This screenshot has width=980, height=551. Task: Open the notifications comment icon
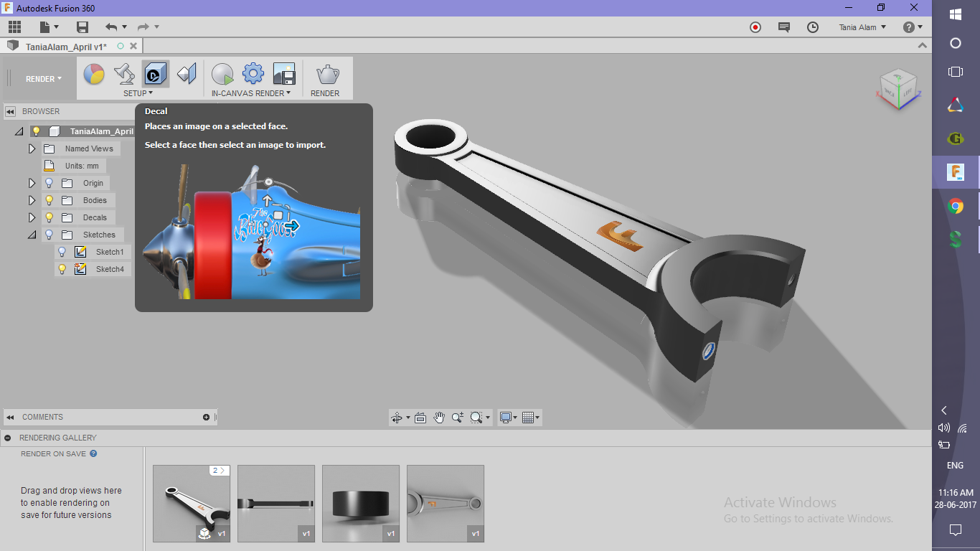point(784,27)
